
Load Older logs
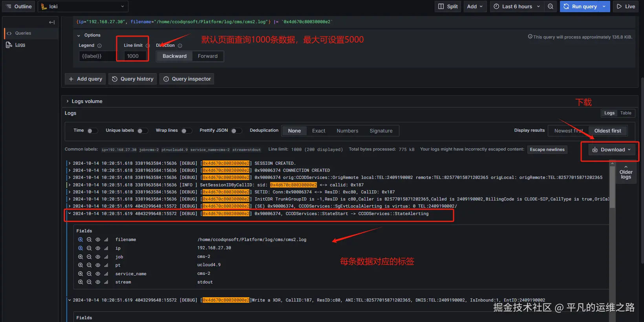[x=626, y=173]
